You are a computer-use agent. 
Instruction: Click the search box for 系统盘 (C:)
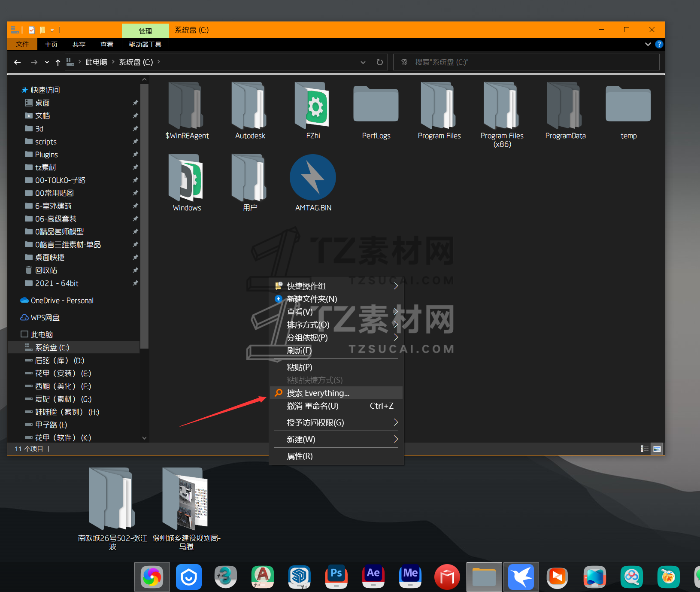(526, 62)
